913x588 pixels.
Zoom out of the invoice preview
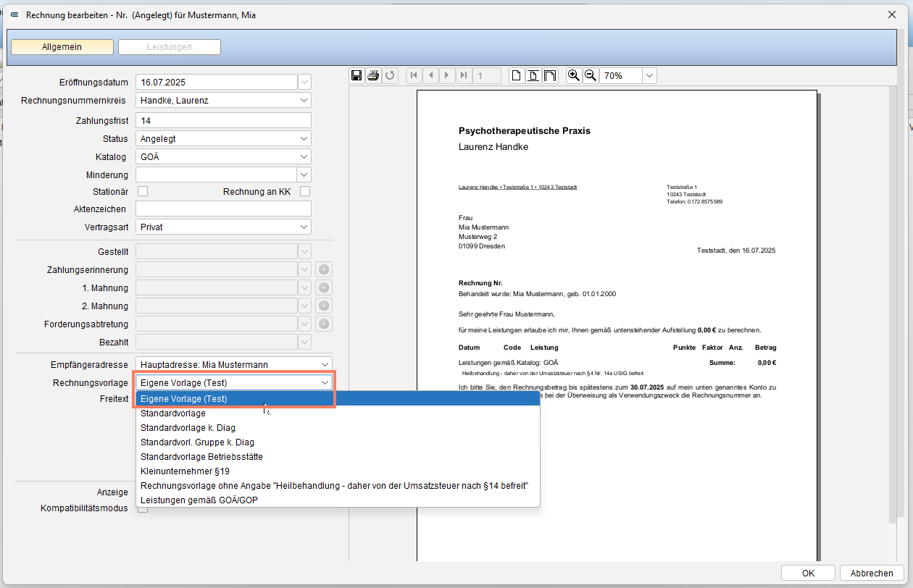(x=591, y=75)
